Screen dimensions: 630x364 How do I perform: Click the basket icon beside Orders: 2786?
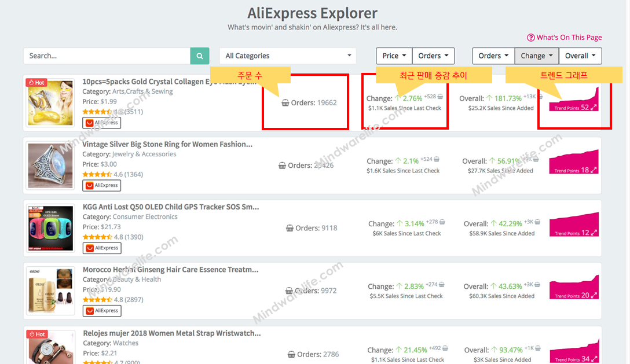pos(291,354)
